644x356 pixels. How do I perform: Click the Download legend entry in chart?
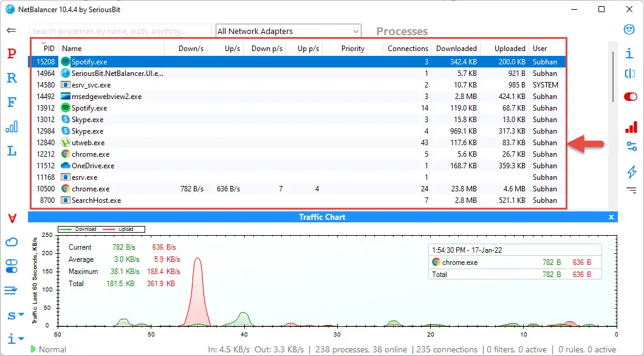click(x=78, y=229)
